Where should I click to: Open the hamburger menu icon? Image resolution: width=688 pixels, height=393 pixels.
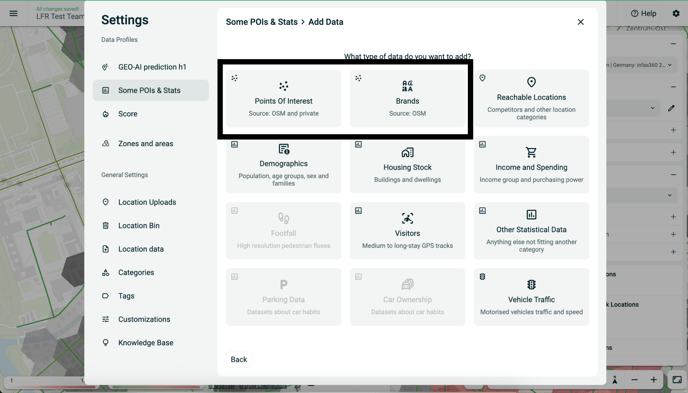point(14,14)
